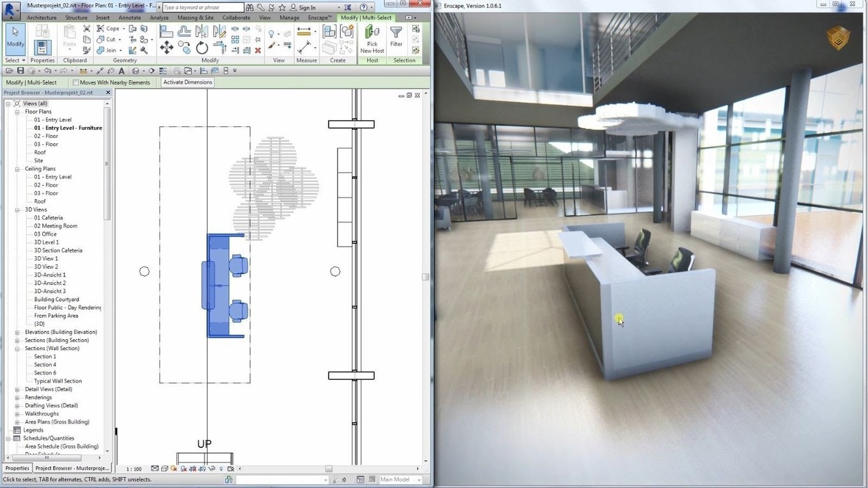Image resolution: width=868 pixels, height=488 pixels.
Task: Change view scale from 1:100
Action: click(132, 468)
